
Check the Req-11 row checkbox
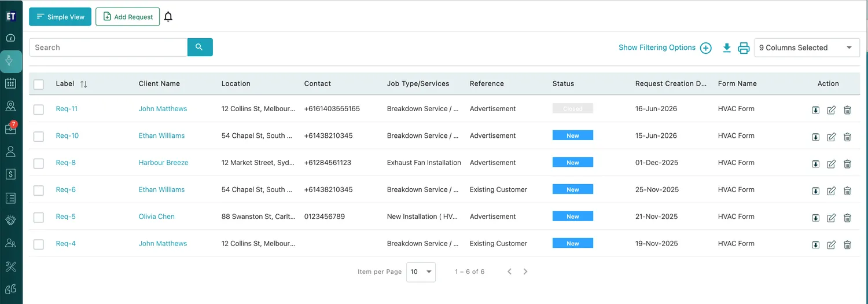pos(39,109)
